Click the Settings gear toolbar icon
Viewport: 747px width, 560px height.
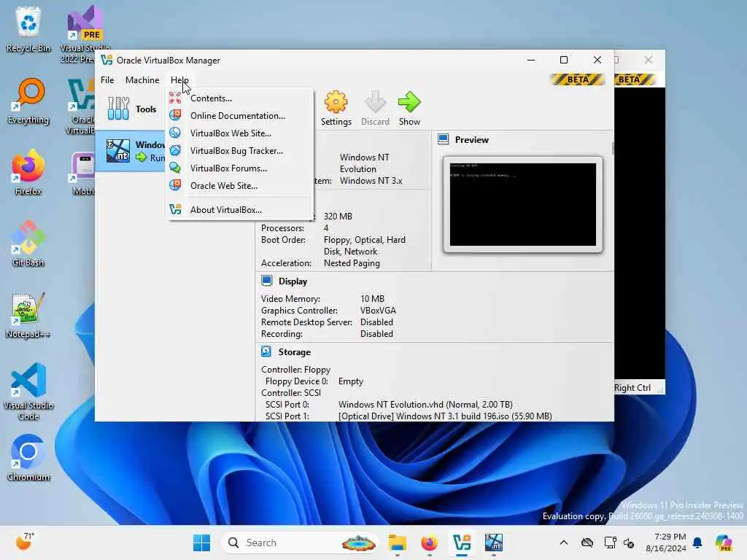(336, 102)
